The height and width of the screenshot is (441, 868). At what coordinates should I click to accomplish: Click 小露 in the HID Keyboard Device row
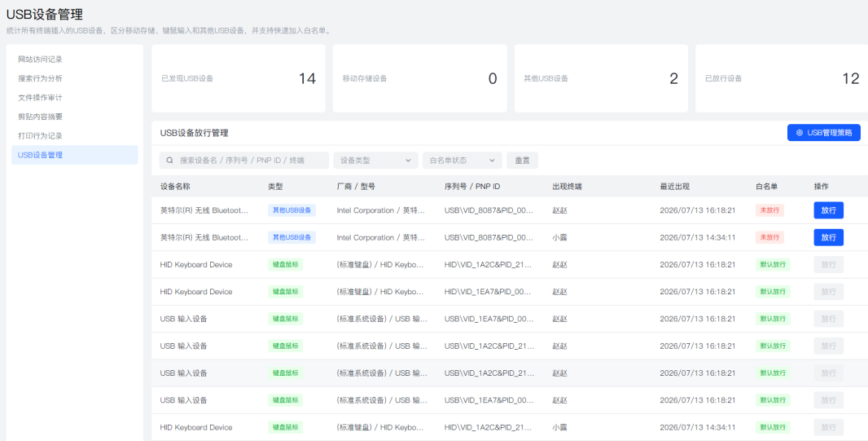[559, 428]
